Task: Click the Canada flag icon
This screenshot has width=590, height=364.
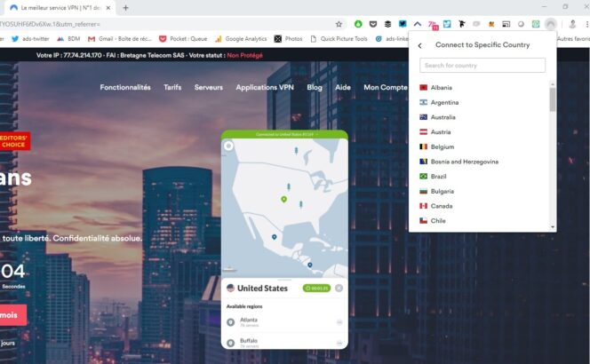Action: [x=423, y=206]
